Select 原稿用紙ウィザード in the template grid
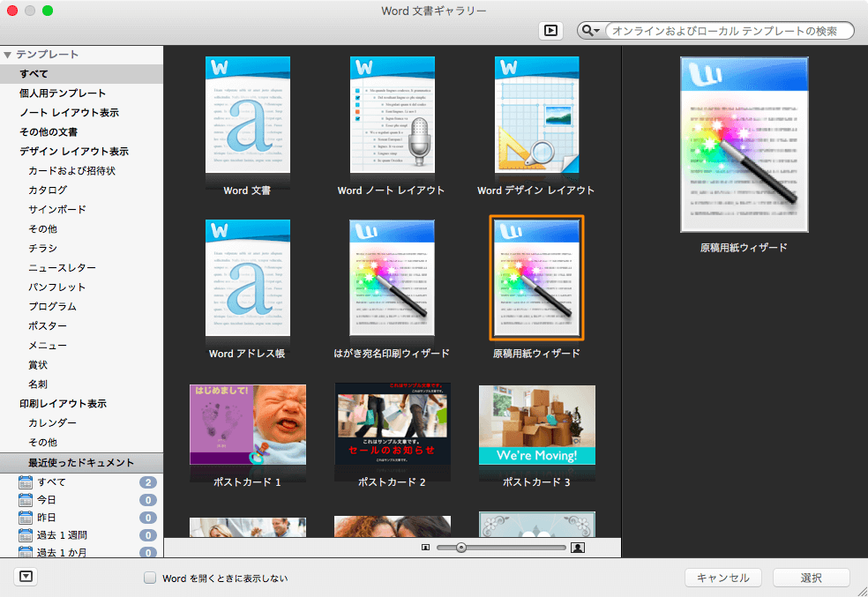Viewport: 868px width, 597px height. [x=536, y=278]
